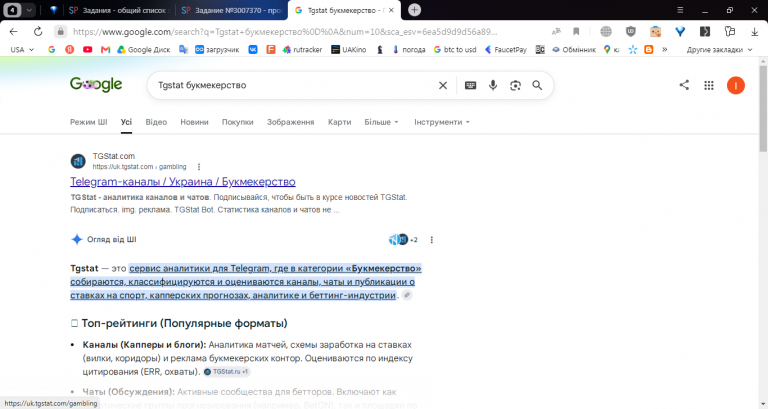Switch to the Режим ШІ tab
The image size is (768, 409).
89,122
